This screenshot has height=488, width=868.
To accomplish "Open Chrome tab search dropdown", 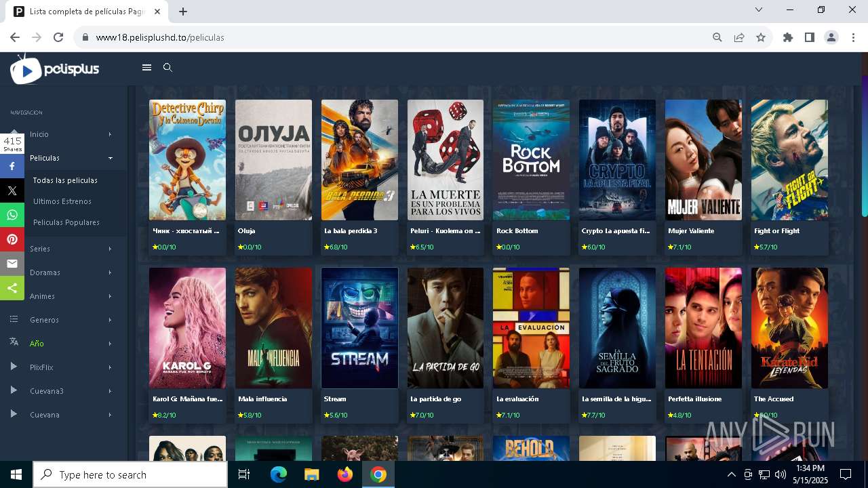I will [x=759, y=9].
